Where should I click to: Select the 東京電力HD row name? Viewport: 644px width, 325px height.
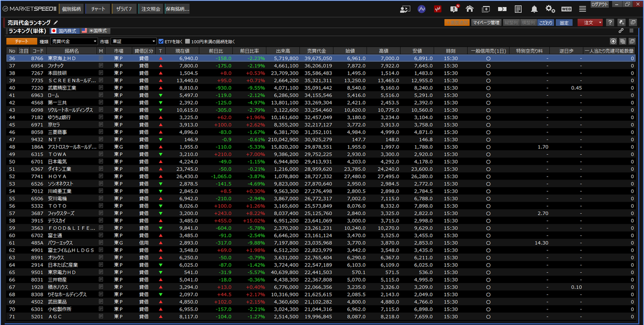pyautogui.click(x=62, y=272)
